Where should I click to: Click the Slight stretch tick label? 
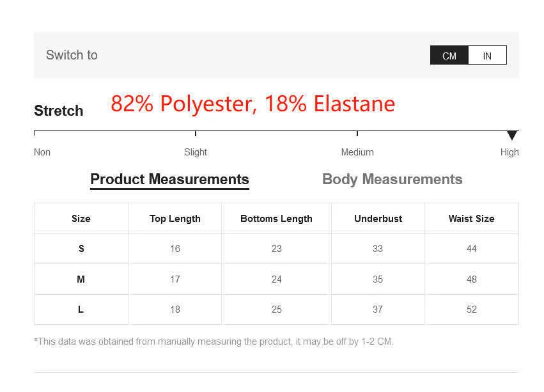[x=196, y=152]
